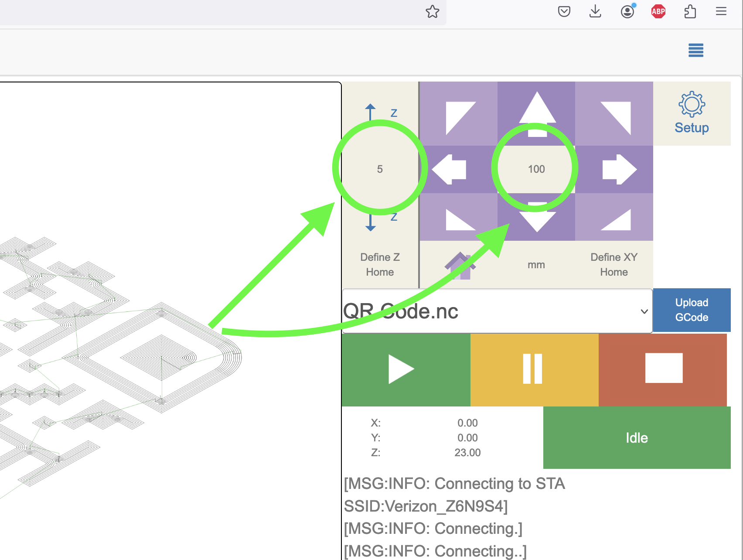743x560 pixels.
Task: Lower the Z axis with the down arrow
Action: pos(371,222)
